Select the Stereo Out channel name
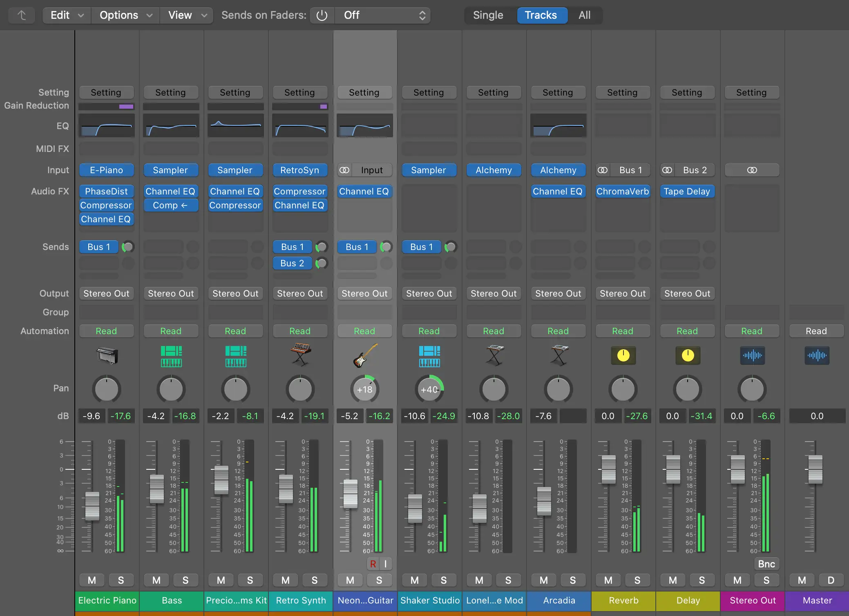The width and height of the screenshot is (849, 616). pyautogui.click(x=753, y=600)
